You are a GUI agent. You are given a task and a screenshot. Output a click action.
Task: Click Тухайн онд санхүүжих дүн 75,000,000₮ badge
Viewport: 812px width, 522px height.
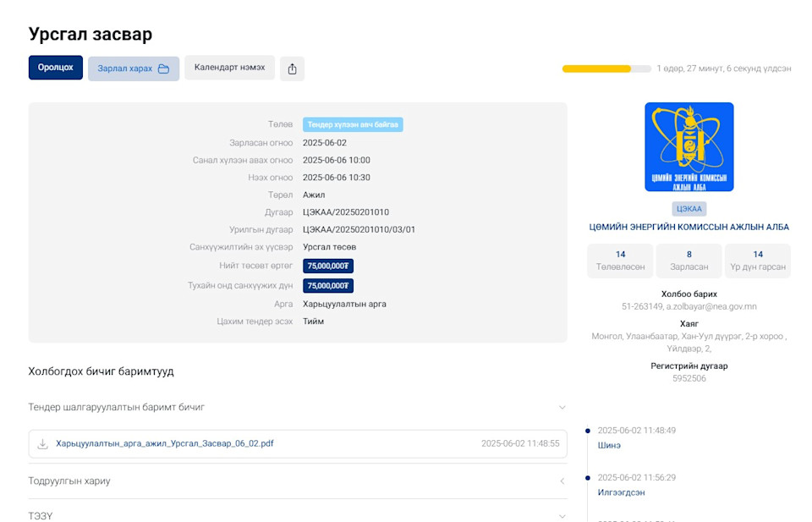coord(328,286)
